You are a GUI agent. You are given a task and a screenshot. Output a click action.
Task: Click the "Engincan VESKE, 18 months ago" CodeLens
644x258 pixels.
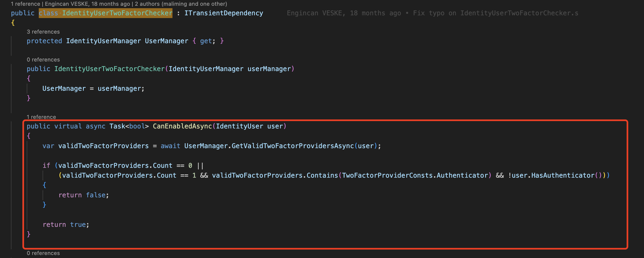pyautogui.click(x=87, y=4)
